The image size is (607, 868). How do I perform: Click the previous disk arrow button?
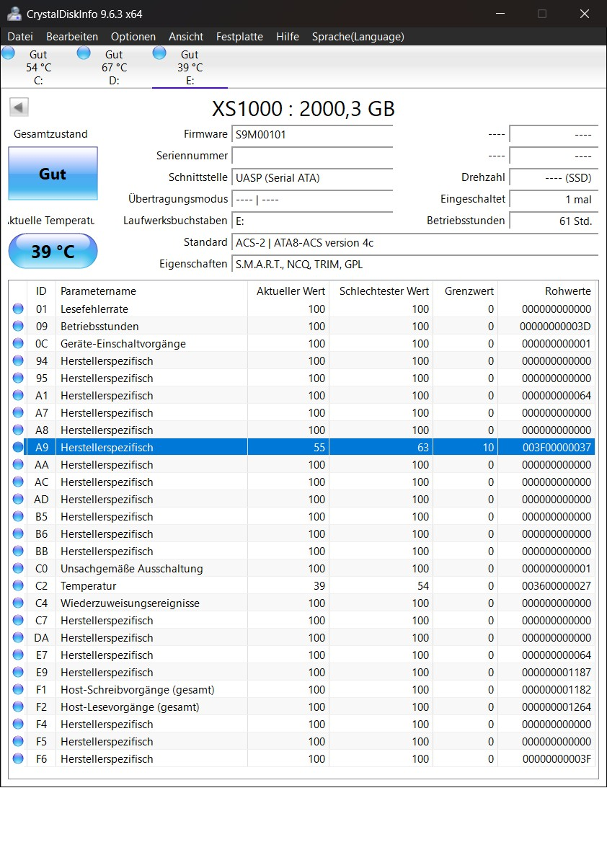click(19, 107)
